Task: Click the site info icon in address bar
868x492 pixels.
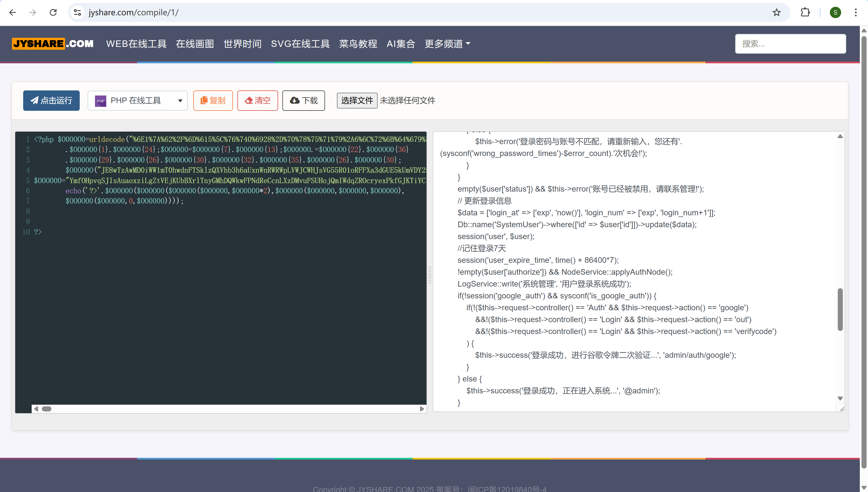Action: click(77, 12)
